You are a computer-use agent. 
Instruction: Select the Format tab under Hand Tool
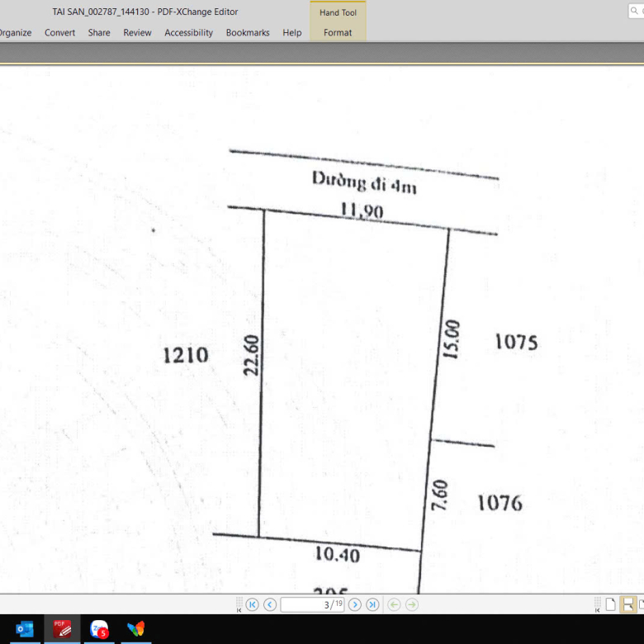tap(338, 32)
